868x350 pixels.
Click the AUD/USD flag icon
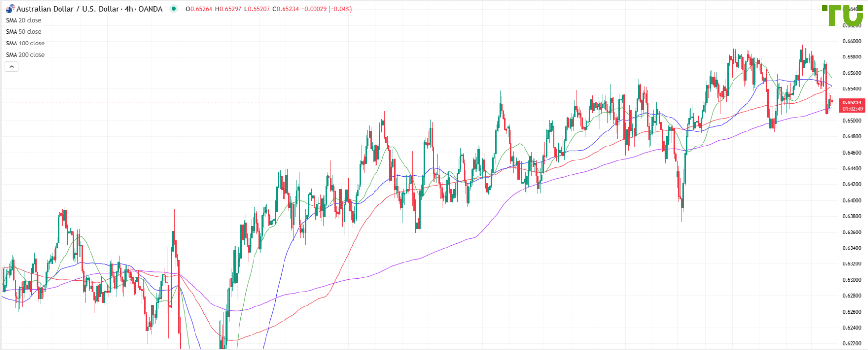pyautogui.click(x=10, y=9)
